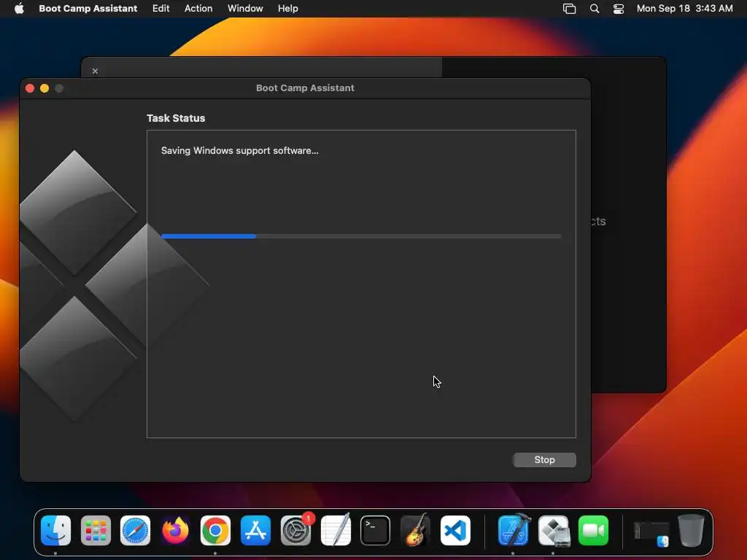Launch Firefox from the Dock

click(x=175, y=530)
